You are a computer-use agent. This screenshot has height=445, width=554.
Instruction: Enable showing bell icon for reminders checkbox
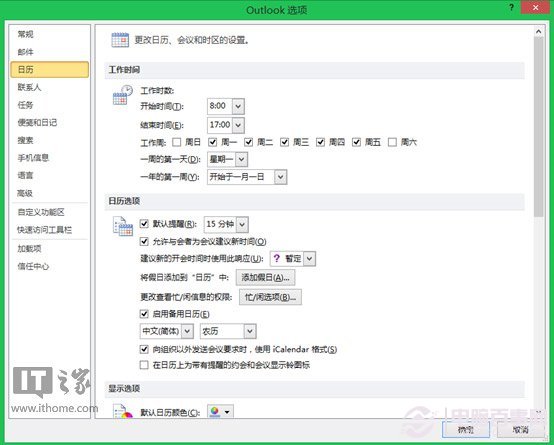[144, 365]
